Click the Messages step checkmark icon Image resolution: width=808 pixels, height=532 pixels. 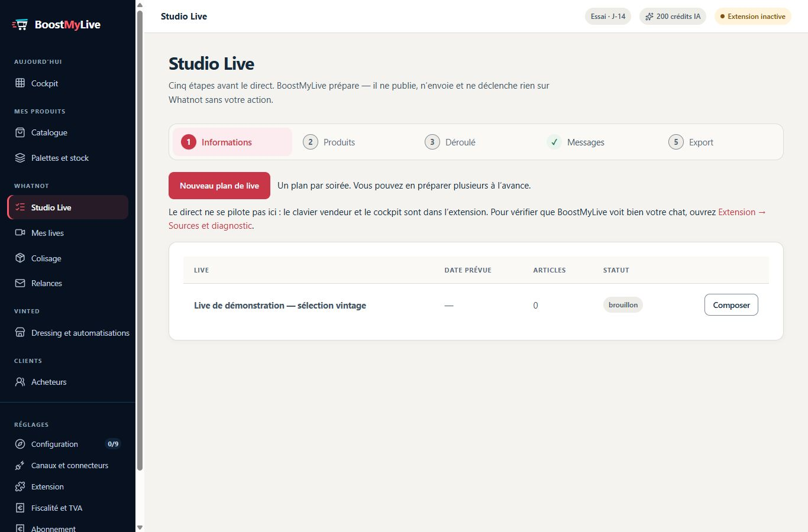(554, 142)
